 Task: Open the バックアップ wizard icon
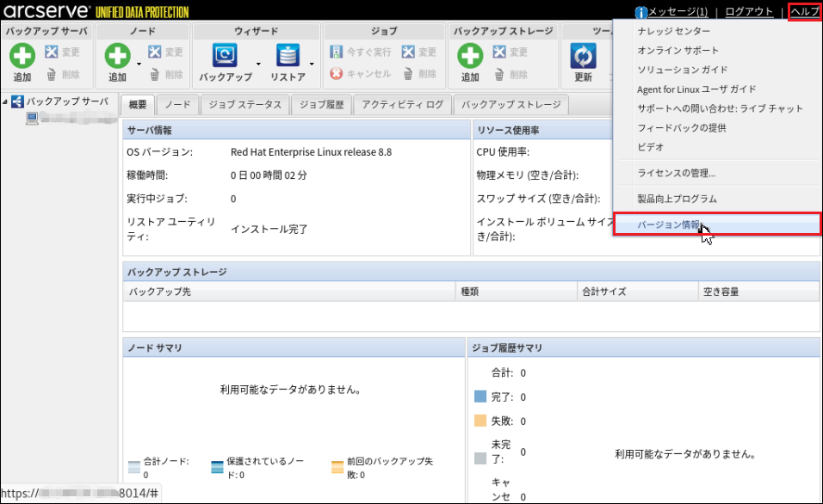pyautogui.click(x=226, y=57)
